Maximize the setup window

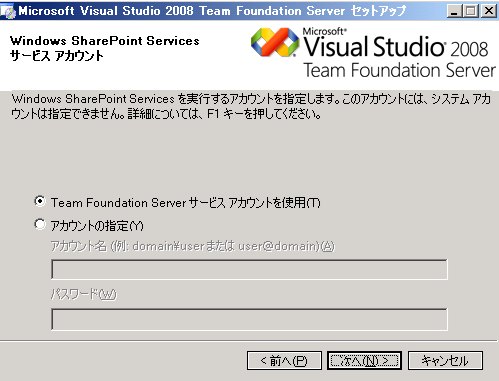pyautogui.click(x=471, y=11)
